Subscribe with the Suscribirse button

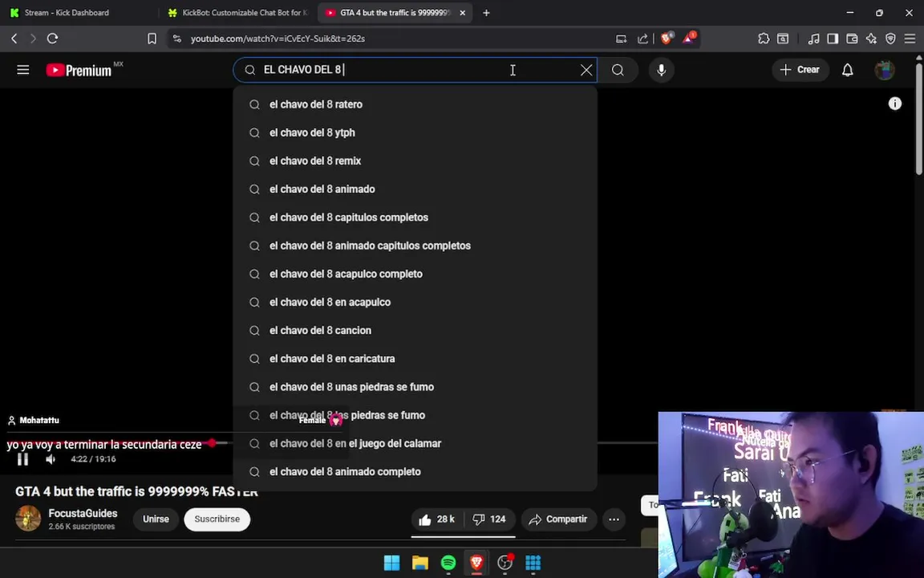click(217, 519)
